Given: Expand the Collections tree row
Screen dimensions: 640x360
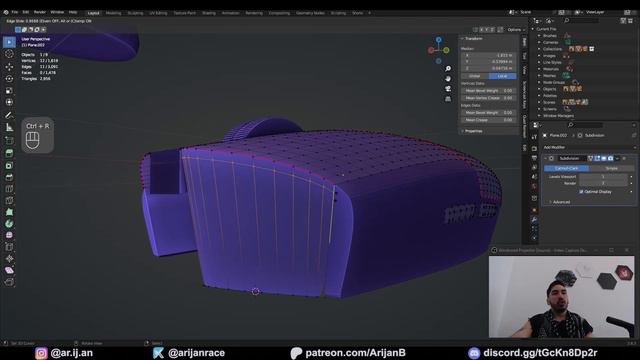Looking at the screenshot, I should pyautogui.click(x=539, y=49).
